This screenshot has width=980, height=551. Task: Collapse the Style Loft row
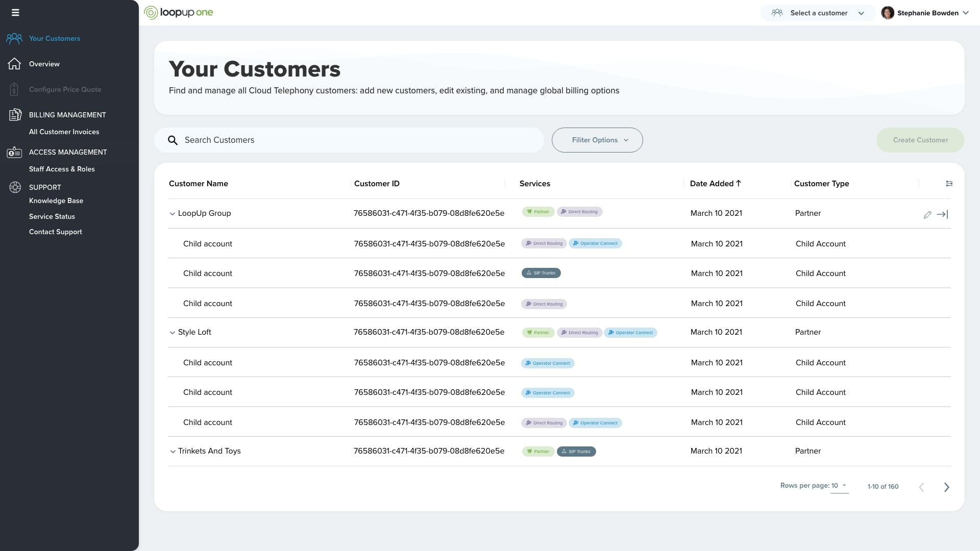[x=173, y=333]
